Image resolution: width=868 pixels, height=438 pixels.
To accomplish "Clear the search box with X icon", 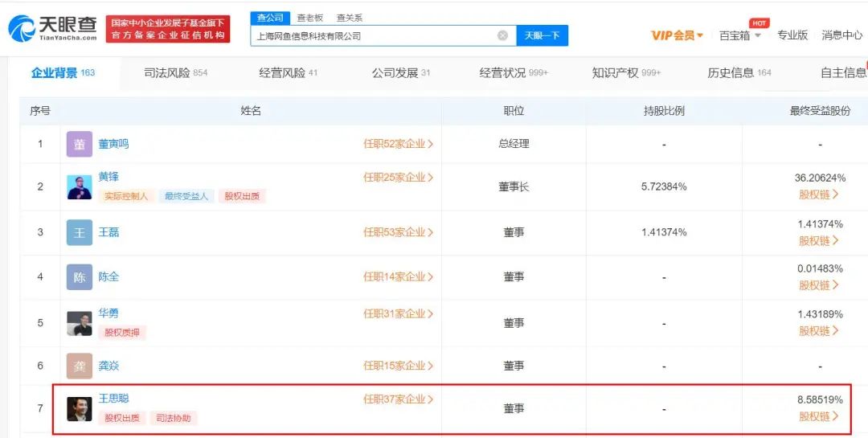I will pos(502,35).
